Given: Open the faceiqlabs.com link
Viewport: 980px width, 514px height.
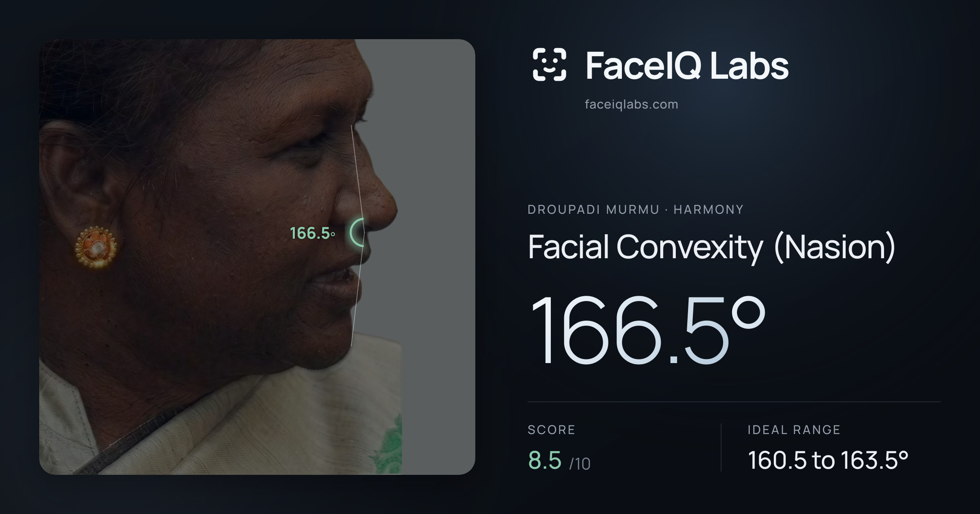Looking at the screenshot, I should (631, 104).
